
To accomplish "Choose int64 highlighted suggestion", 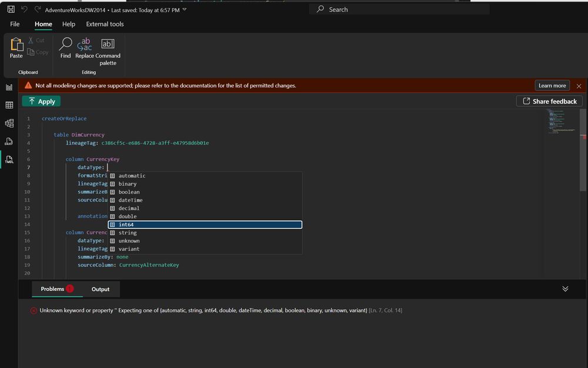I will click(x=205, y=225).
